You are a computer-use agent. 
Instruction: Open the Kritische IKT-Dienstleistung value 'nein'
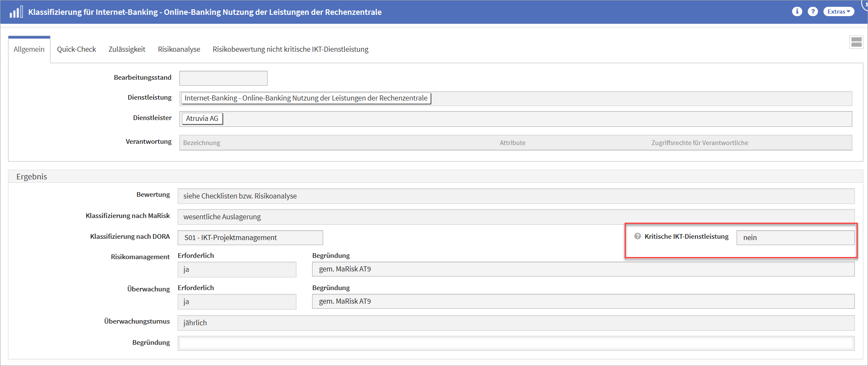click(x=795, y=237)
